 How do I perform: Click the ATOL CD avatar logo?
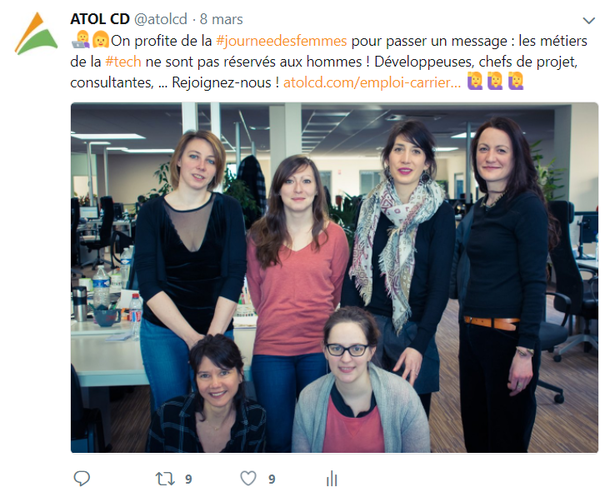click(x=36, y=33)
